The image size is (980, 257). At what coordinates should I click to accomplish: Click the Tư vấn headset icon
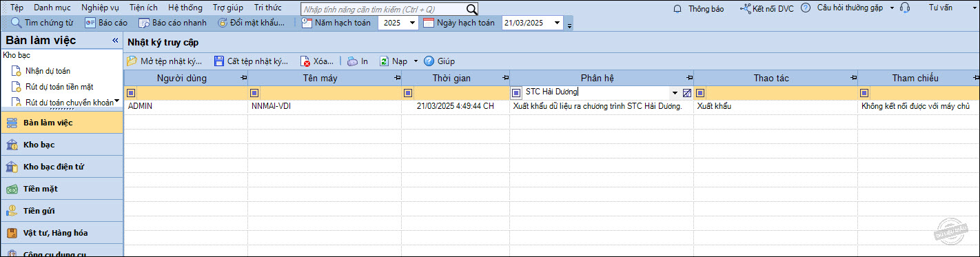[905, 8]
